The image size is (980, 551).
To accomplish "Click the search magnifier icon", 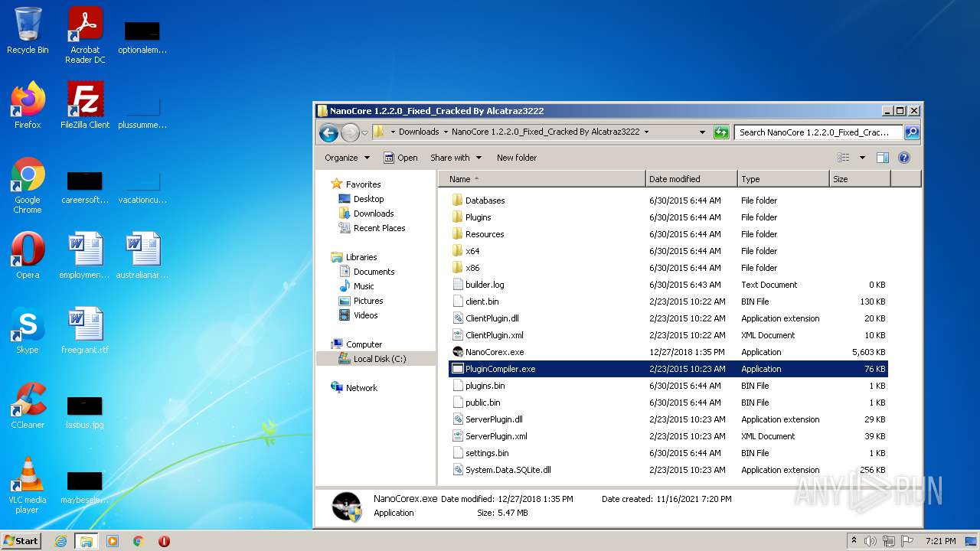I will coord(911,132).
